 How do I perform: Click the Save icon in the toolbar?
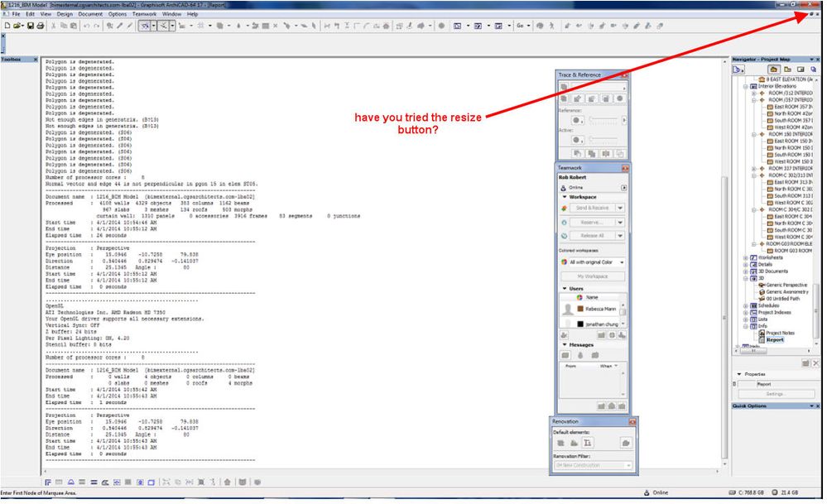pos(30,25)
